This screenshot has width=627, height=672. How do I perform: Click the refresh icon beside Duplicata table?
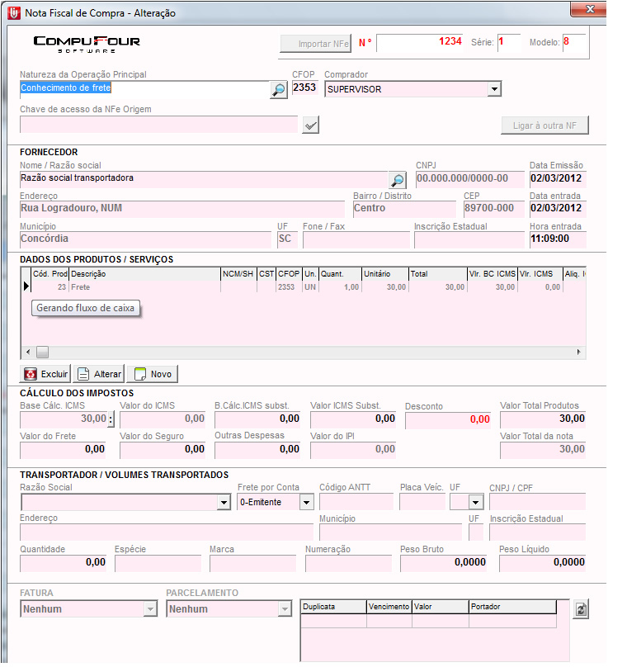[x=581, y=609]
